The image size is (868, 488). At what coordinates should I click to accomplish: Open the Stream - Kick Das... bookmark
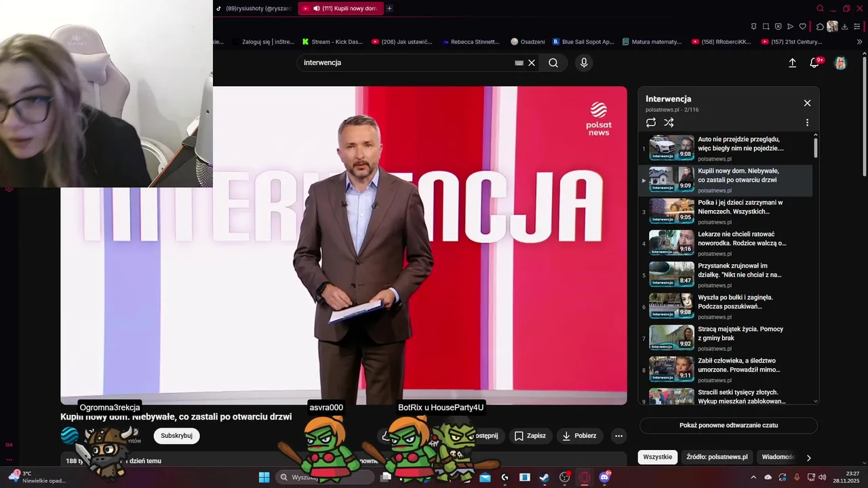(x=332, y=41)
